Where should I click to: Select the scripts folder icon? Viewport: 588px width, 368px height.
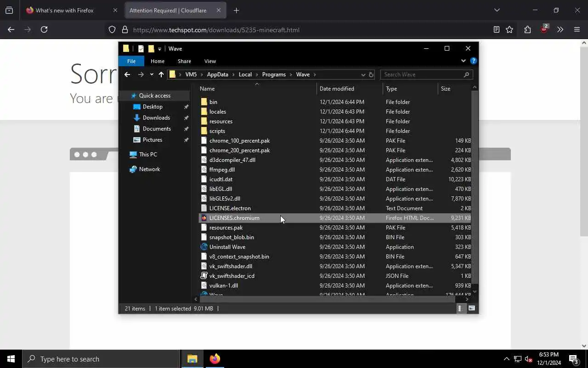click(204, 131)
